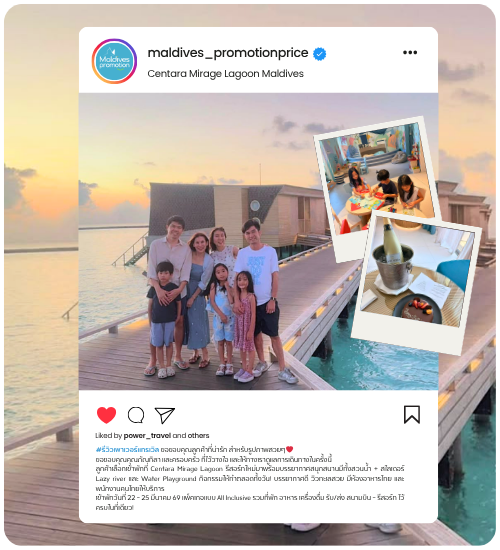Visit the power_travel profile link
The height and width of the screenshot is (550, 500).
click(x=147, y=436)
